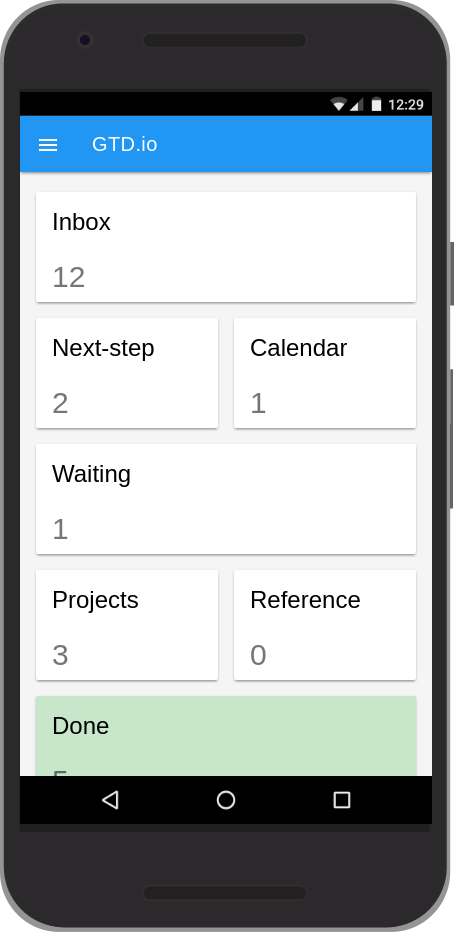Tap the cellular signal icon
The height and width of the screenshot is (932, 454).
[356, 105]
